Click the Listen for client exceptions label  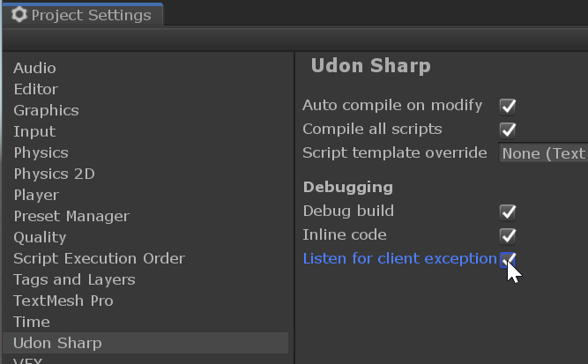[x=398, y=258]
